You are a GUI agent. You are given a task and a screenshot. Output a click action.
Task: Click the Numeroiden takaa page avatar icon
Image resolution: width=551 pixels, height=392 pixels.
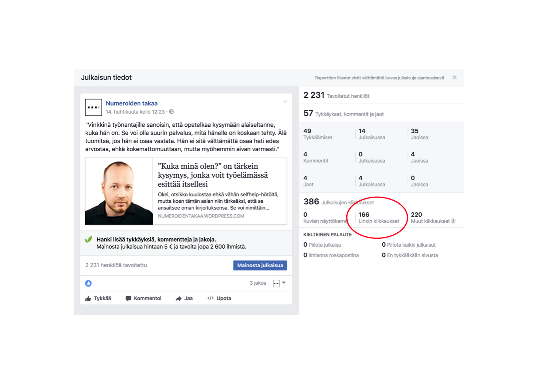click(93, 107)
